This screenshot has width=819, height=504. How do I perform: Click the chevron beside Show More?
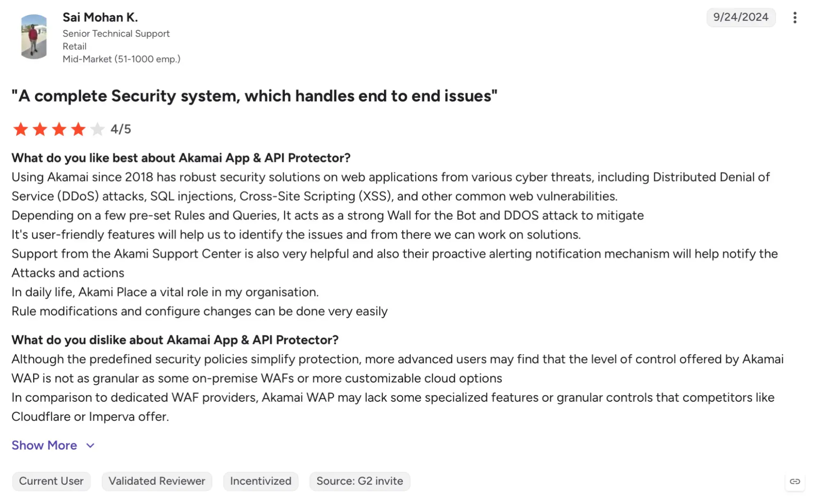(x=91, y=445)
